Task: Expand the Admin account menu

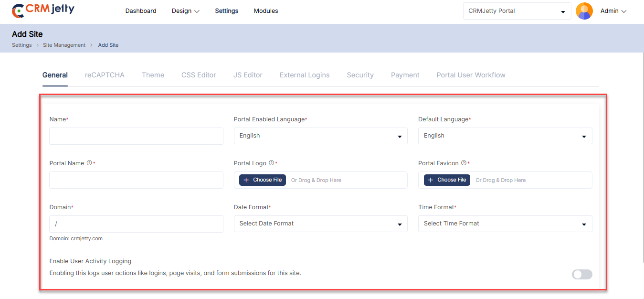Action: [613, 11]
